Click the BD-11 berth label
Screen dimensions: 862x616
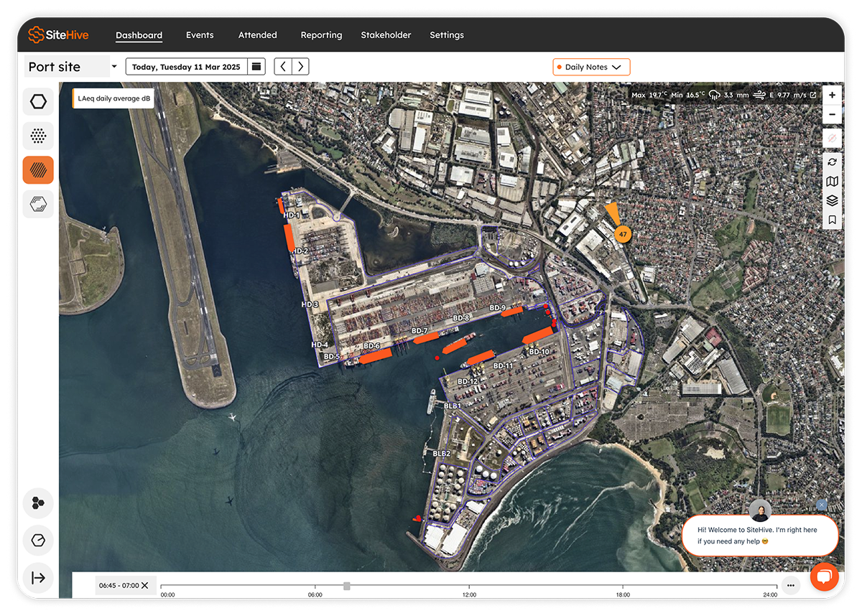[504, 366]
